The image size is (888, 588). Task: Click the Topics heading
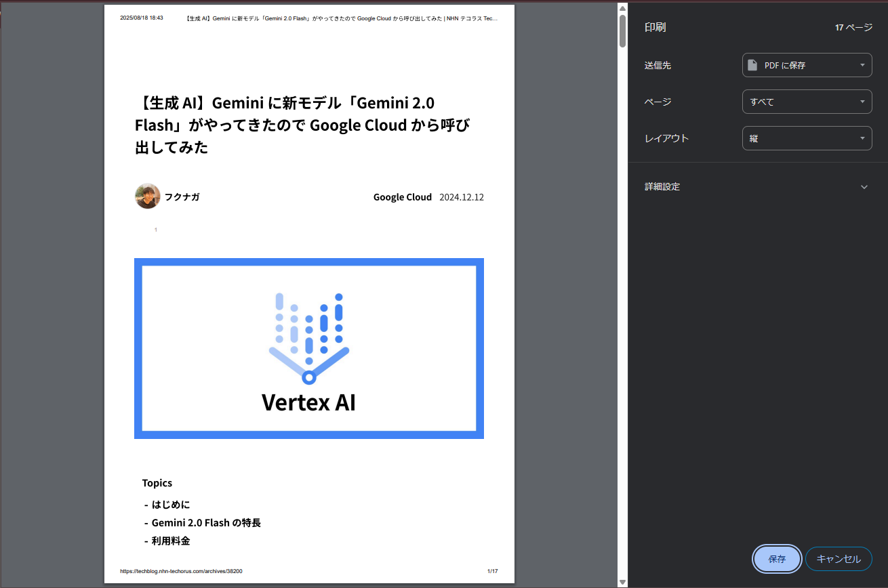pyautogui.click(x=157, y=483)
